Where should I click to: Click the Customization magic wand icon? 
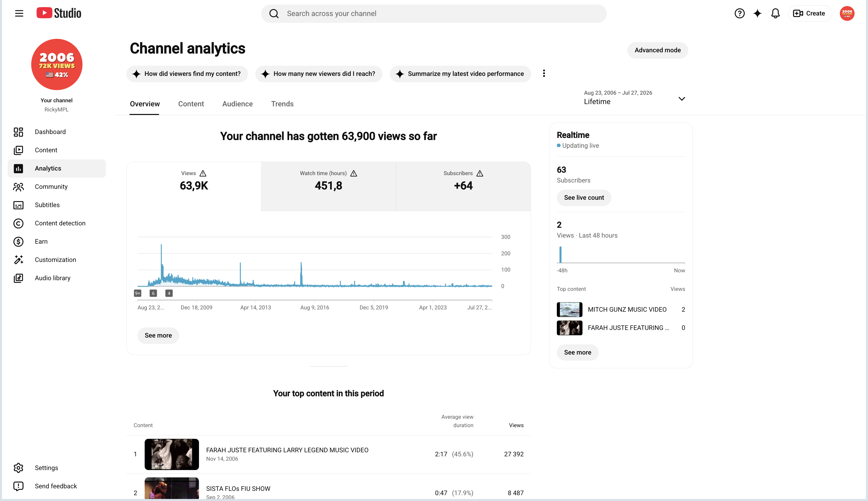[x=18, y=260]
